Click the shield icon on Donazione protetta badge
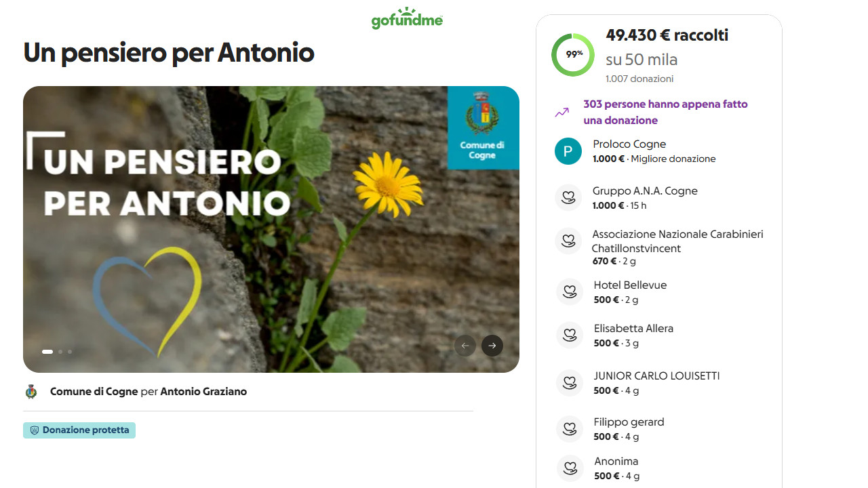Screen dimensions: 868x488 click(x=35, y=430)
